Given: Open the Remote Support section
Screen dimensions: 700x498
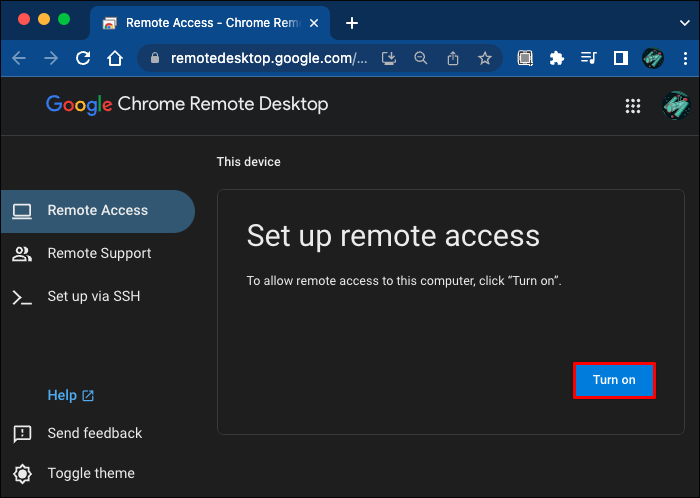Looking at the screenshot, I should pyautogui.click(x=99, y=253).
